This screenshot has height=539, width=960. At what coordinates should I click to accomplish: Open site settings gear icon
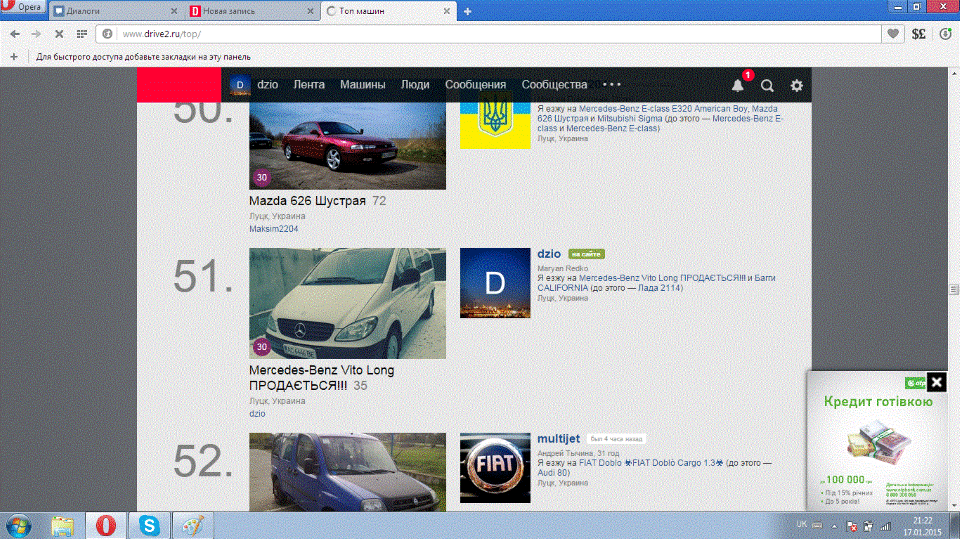click(797, 86)
